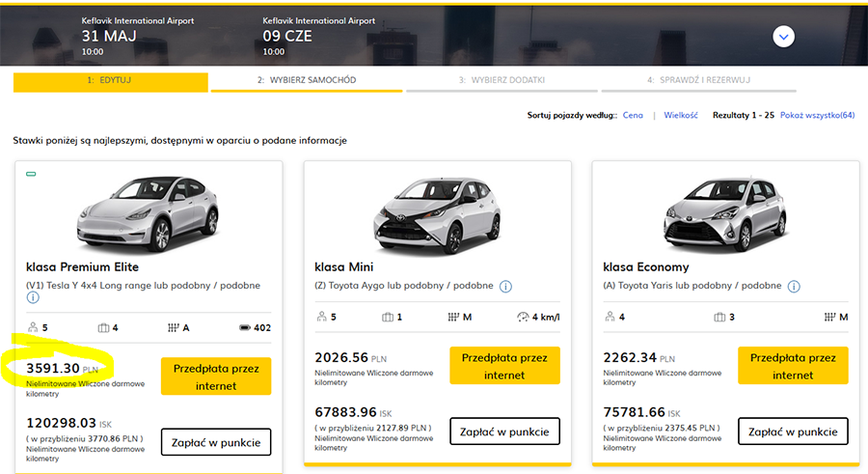This screenshot has width=868, height=474.
Task: Click klasa Mini fuel economy gauge icon
Action: 523,317
